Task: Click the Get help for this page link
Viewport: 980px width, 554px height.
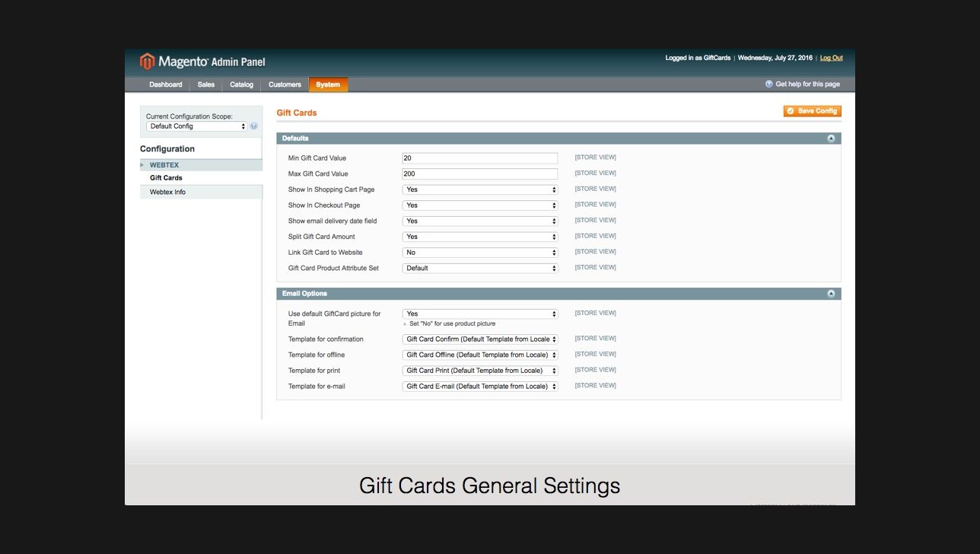Action: click(x=807, y=84)
